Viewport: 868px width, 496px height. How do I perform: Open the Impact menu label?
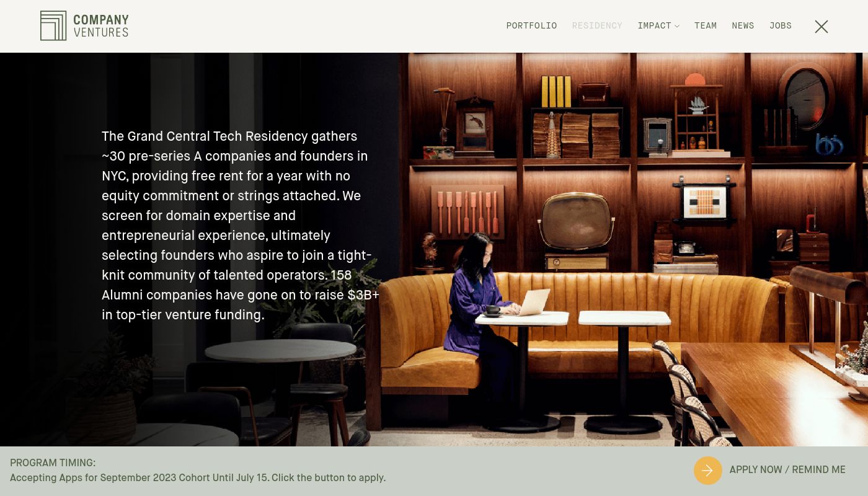pyautogui.click(x=654, y=25)
